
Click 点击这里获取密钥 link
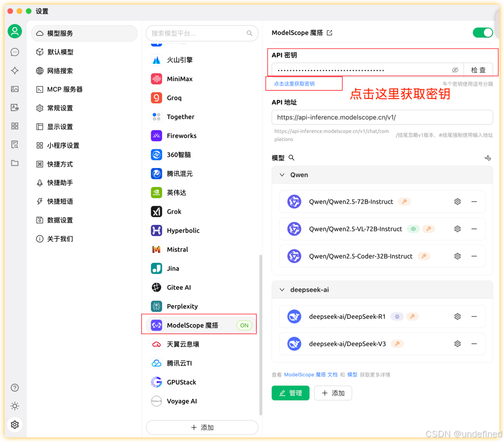(294, 84)
